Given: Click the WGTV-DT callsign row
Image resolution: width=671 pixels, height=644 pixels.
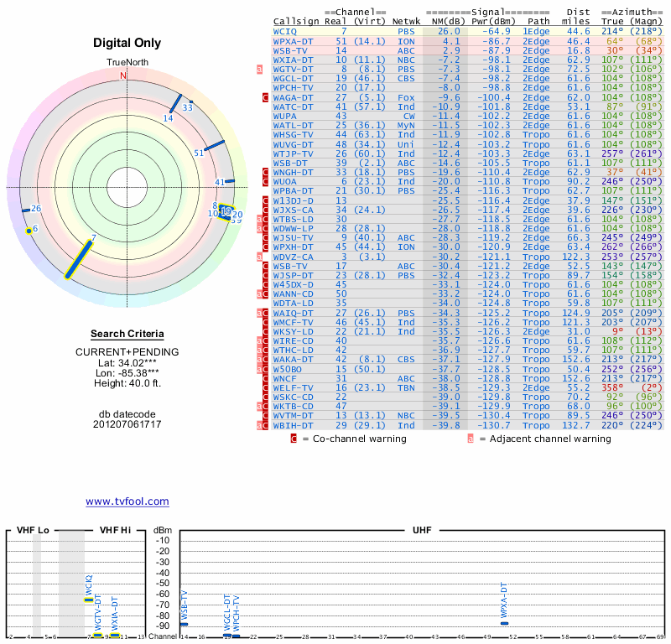Looking at the screenshot, I should (x=293, y=69).
